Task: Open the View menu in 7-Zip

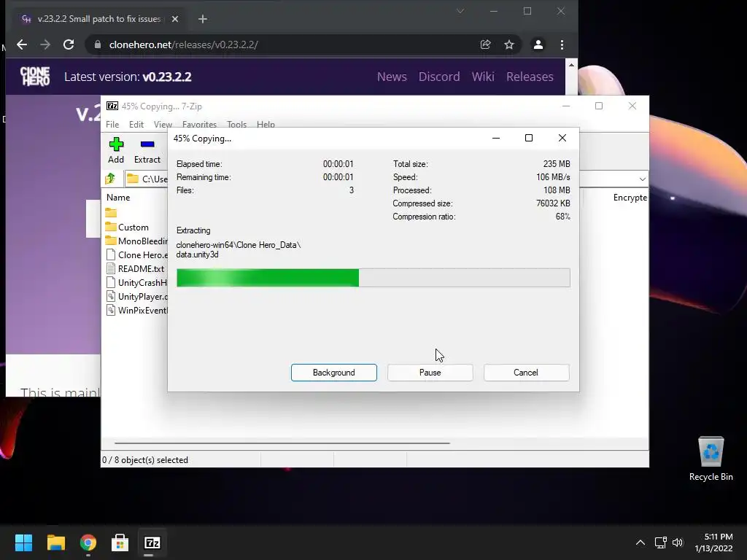Action: pyautogui.click(x=163, y=124)
